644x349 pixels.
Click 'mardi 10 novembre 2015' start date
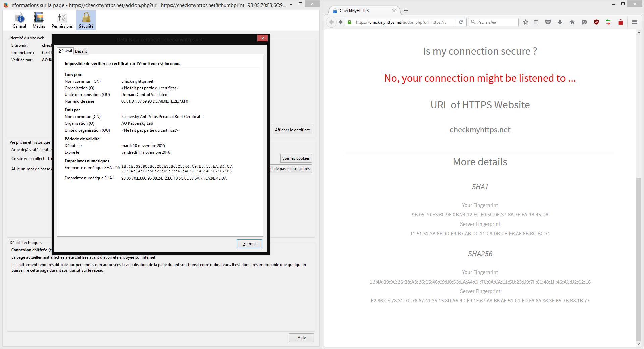(143, 146)
